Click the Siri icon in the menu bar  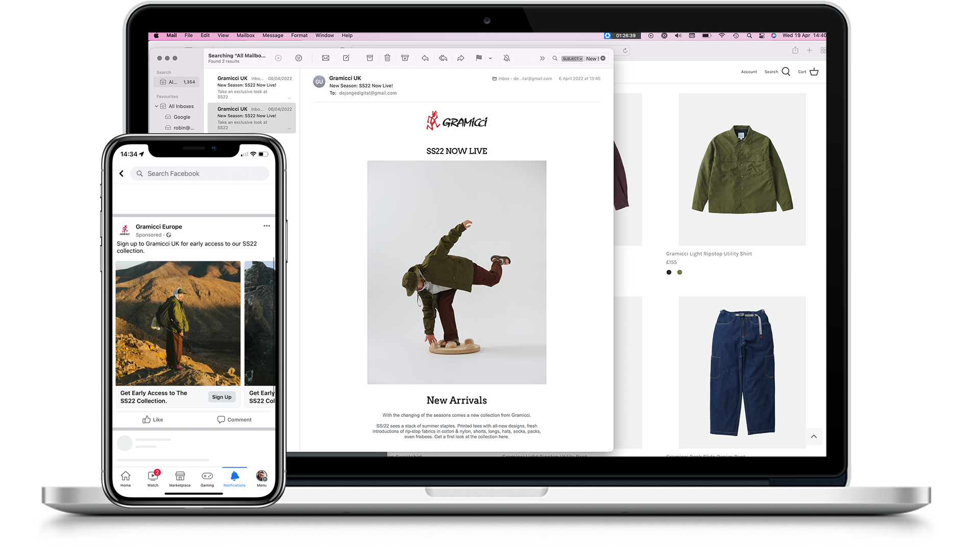point(773,36)
